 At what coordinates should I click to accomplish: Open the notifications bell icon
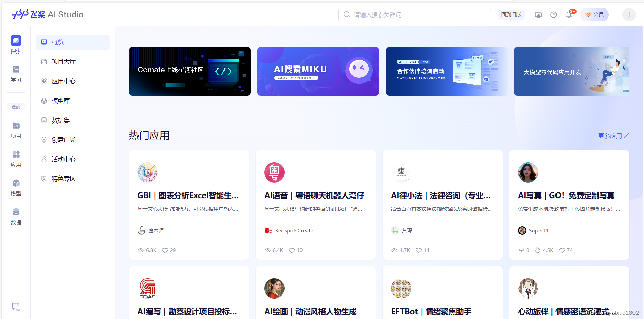(x=569, y=15)
